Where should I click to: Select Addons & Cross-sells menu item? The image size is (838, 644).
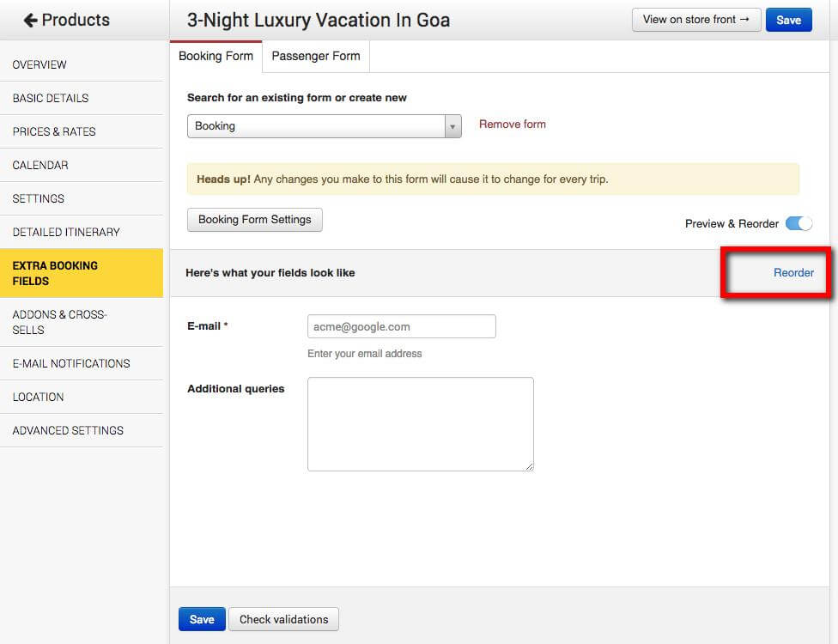pyautogui.click(x=59, y=322)
